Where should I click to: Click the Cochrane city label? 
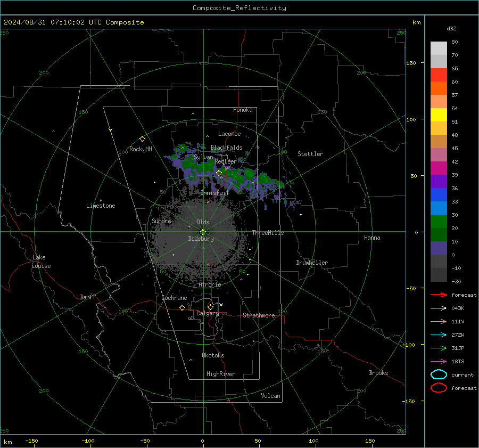(174, 298)
